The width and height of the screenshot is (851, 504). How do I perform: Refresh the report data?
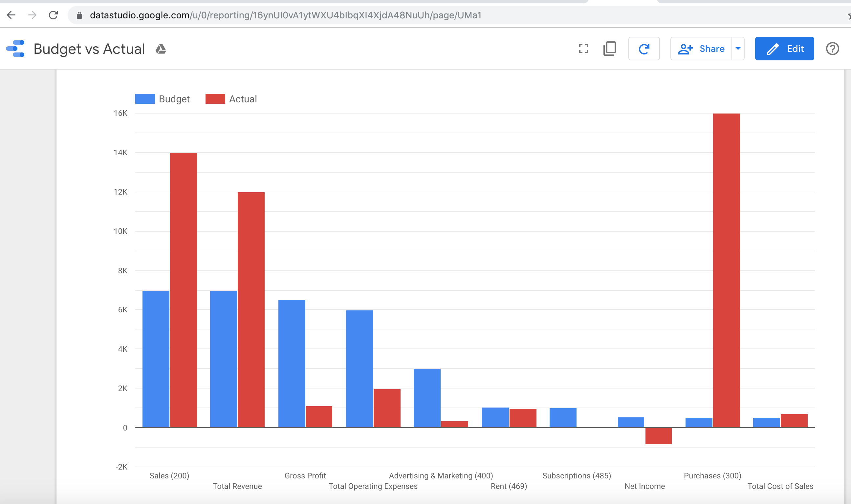coord(644,49)
